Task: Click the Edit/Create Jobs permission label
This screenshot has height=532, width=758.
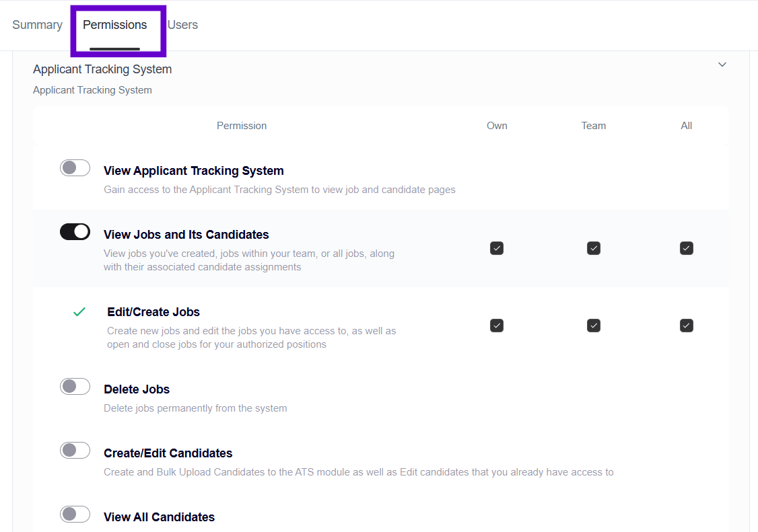Action: [x=153, y=312]
